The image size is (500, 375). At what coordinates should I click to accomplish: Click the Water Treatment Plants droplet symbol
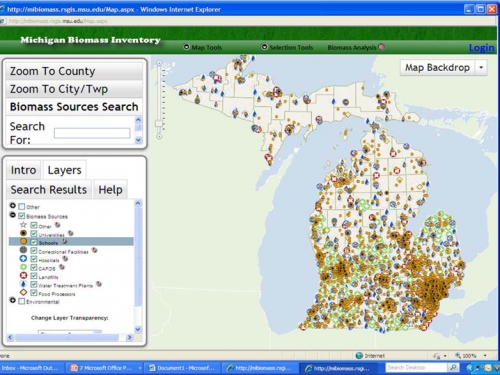23,284
